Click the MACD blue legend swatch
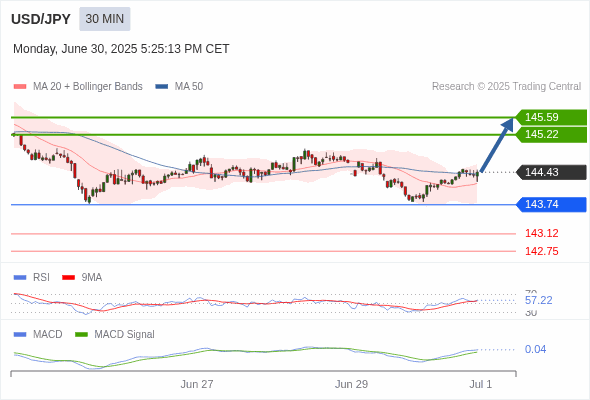Viewport: 590px width, 400px height. point(20,334)
